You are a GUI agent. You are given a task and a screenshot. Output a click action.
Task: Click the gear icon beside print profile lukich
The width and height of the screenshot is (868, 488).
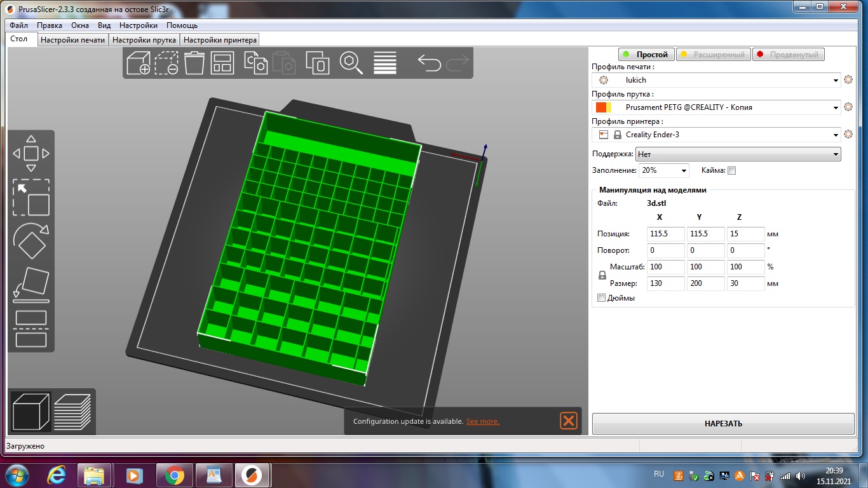(848, 80)
